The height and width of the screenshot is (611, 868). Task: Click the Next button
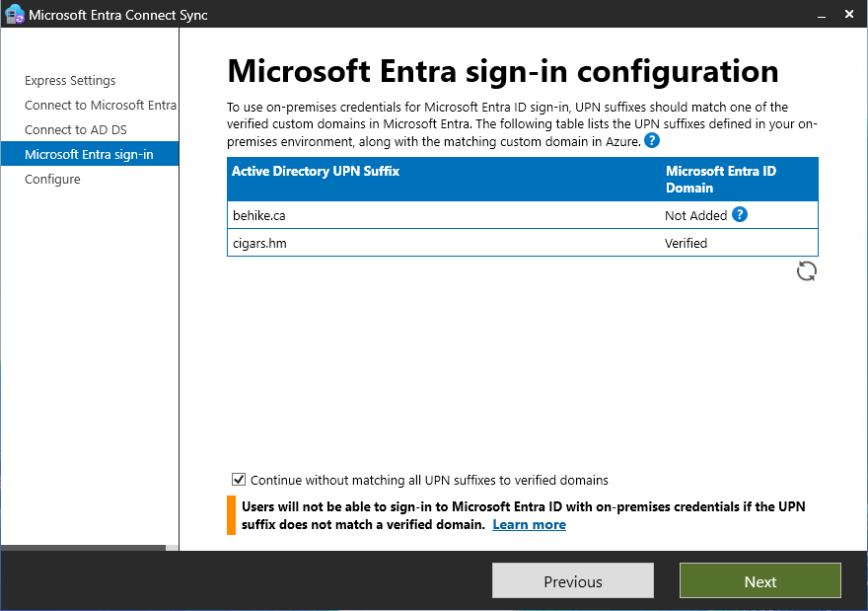coord(759,581)
